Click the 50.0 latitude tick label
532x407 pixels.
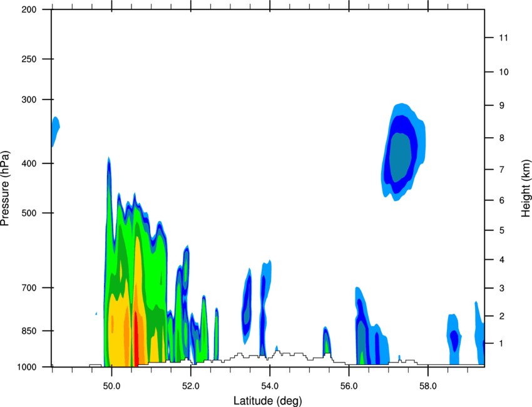tap(111, 386)
